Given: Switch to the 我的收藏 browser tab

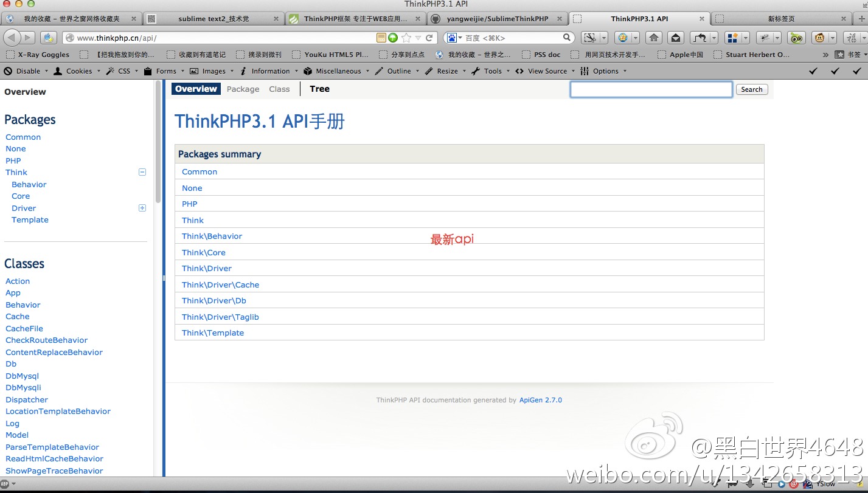Looking at the screenshot, I should pyautogui.click(x=71, y=19).
